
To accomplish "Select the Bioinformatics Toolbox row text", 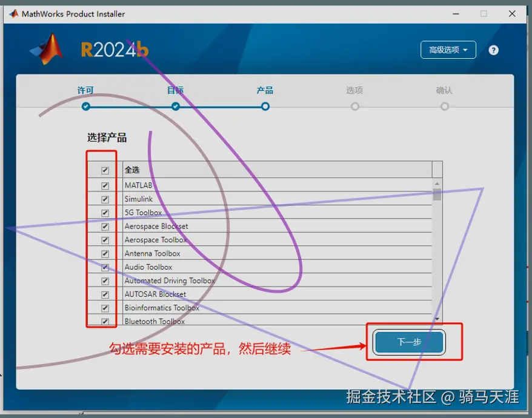I will click(x=162, y=308).
